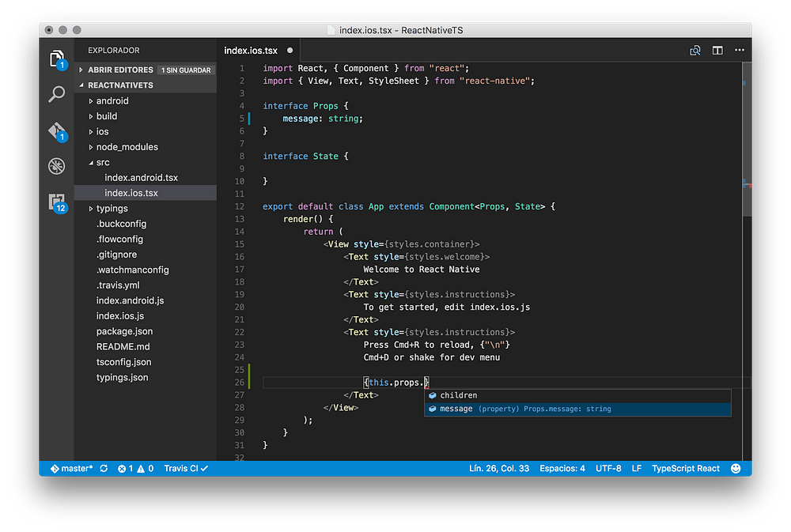The height and width of the screenshot is (532, 791).
Task: Open the typings.json file
Action: (x=146, y=378)
